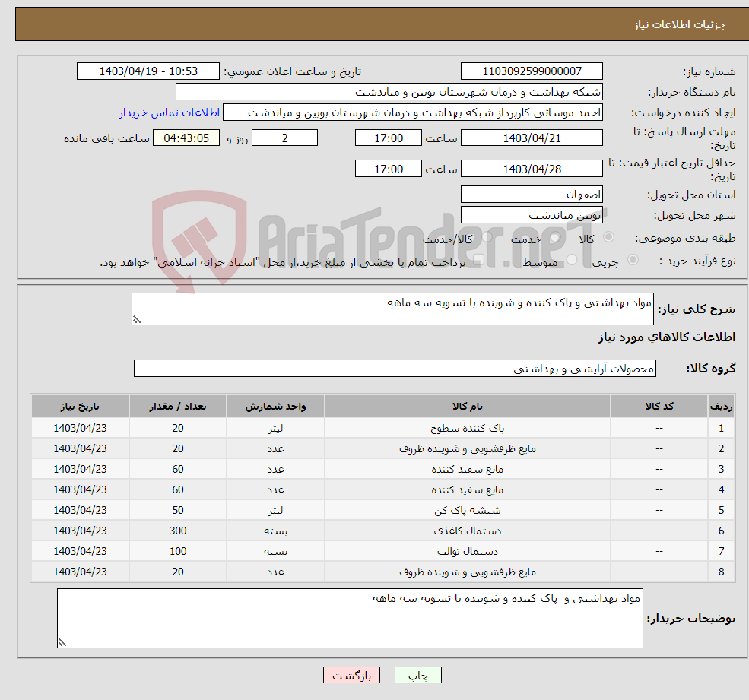Click the delivery province field اصفهان
Screen dimensions: 749x700
532,195
